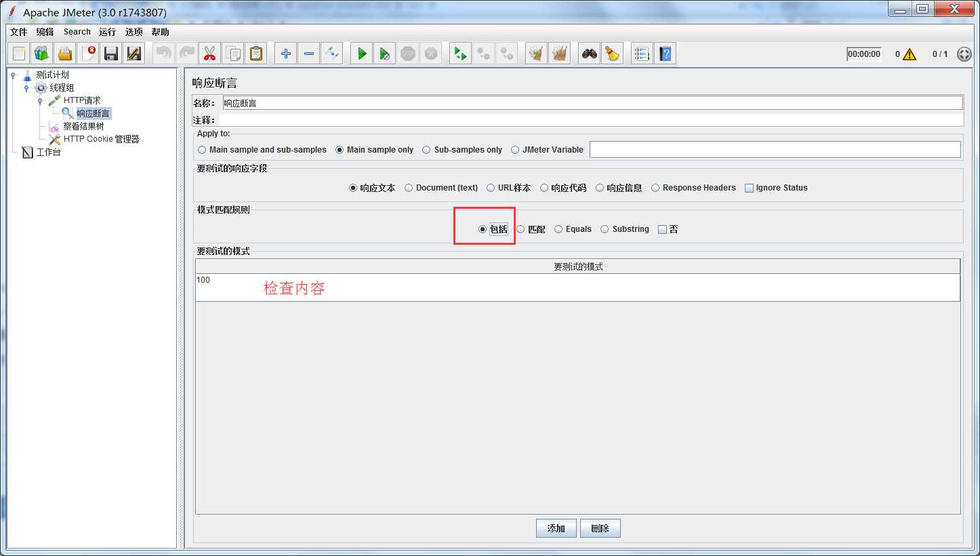Image resolution: width=980 pixels, height=556 pixels.
Task: Click the New test plan icon
Action: point(19,54)
